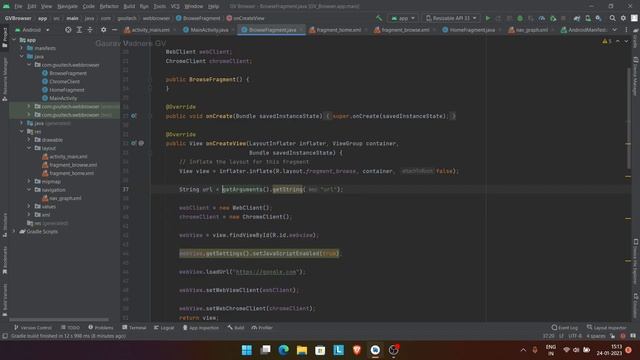Open the Device Manager toolbar icon
Screen dimensions: 640x360
click(x=588, y=18)
